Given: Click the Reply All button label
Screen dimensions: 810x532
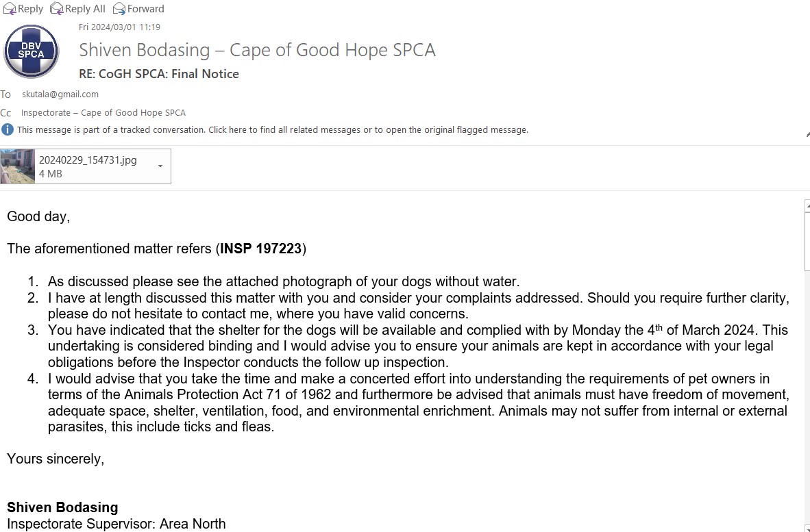Looking at the screenshot, I should pyautogui.click(x=85, y=9).
